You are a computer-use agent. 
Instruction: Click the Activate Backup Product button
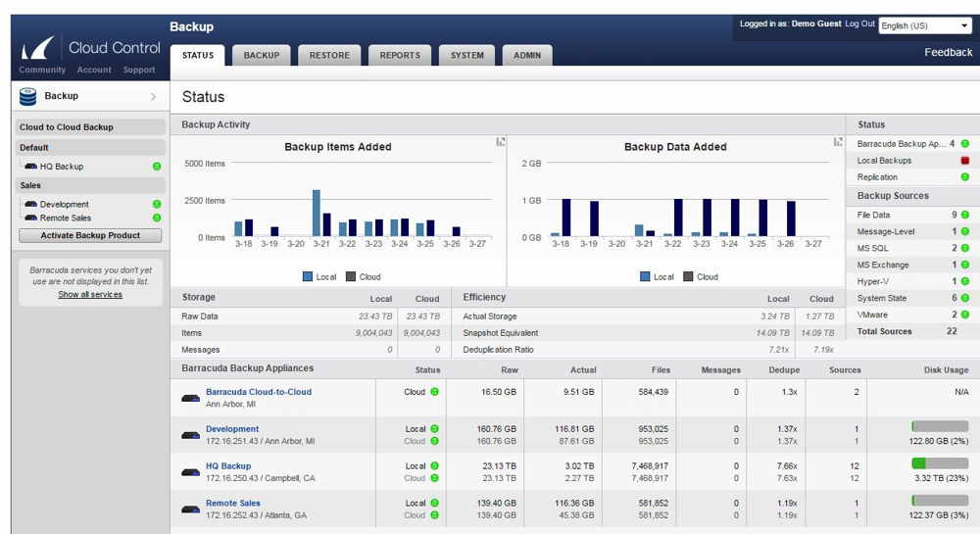click(90, 235)
